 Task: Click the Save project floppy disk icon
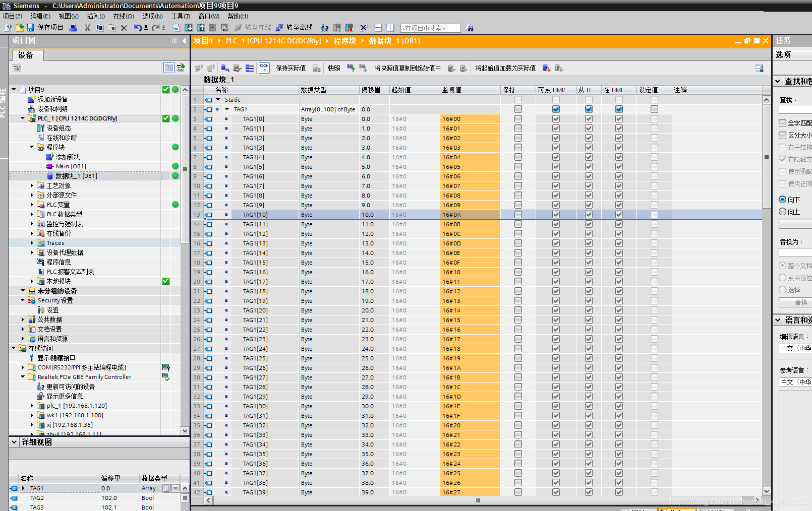pos(30,28)
